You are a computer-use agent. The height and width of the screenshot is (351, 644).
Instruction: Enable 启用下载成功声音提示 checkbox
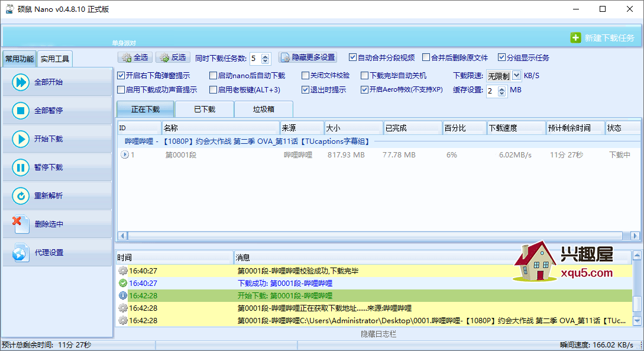tap(121, 89)
